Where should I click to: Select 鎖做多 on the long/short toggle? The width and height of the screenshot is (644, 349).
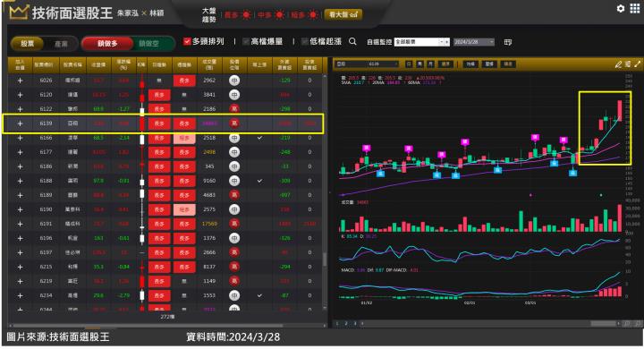coord(107,44)
